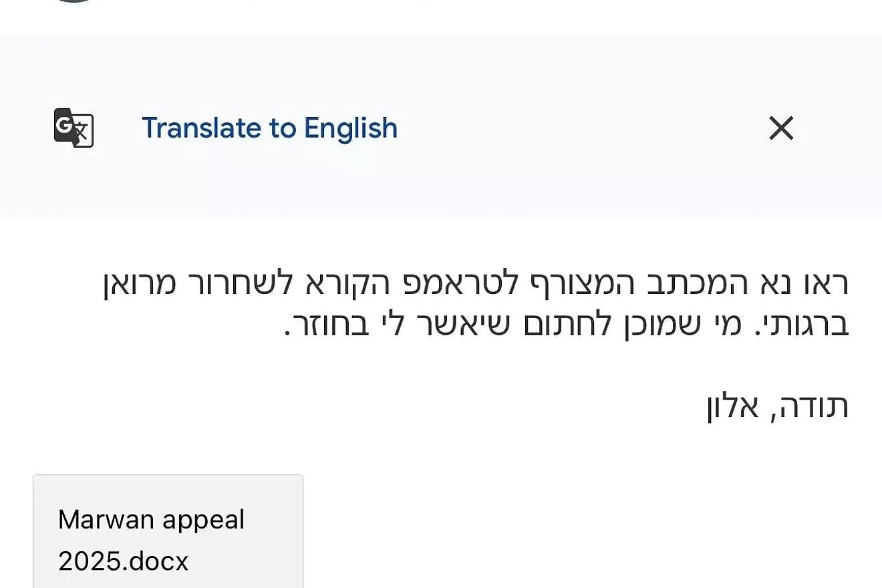Click the first line of the Hebrew message

point(475,283)
